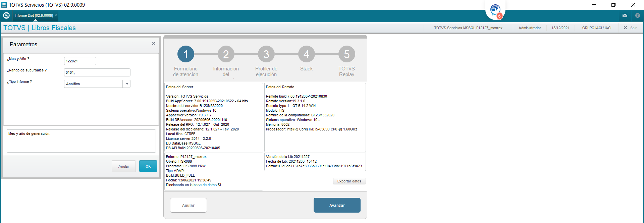
Task: Click the Anular button in the wizard panel
Action: [188, 205]
